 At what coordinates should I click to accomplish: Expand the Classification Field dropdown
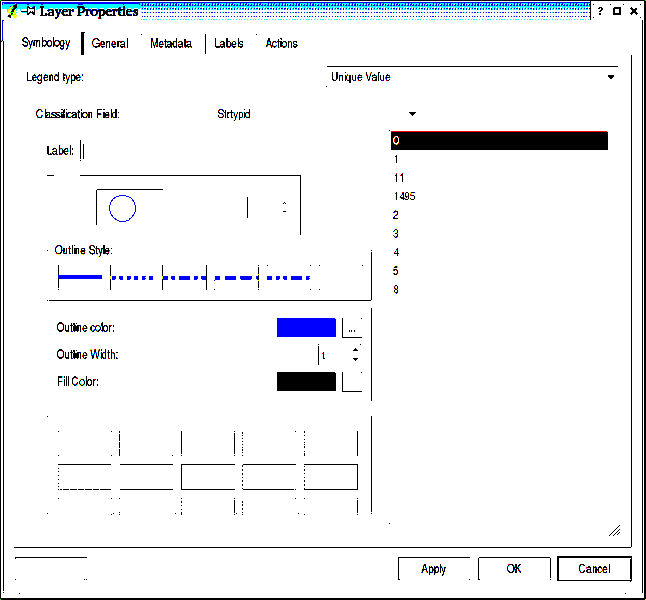412,114
